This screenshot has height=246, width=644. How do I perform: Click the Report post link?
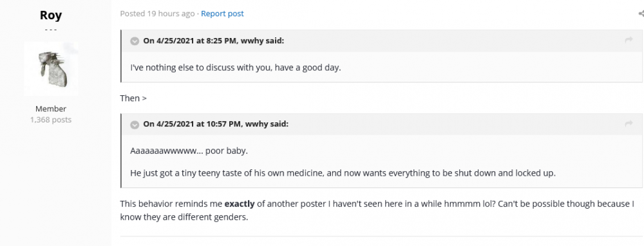tap(222, 14)
